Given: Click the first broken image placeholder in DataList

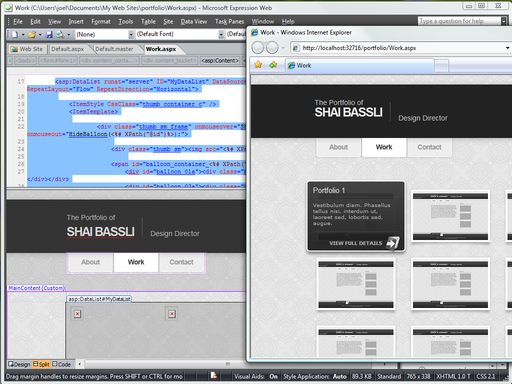Looking at the screenshot, I should [x=77, y=314].
